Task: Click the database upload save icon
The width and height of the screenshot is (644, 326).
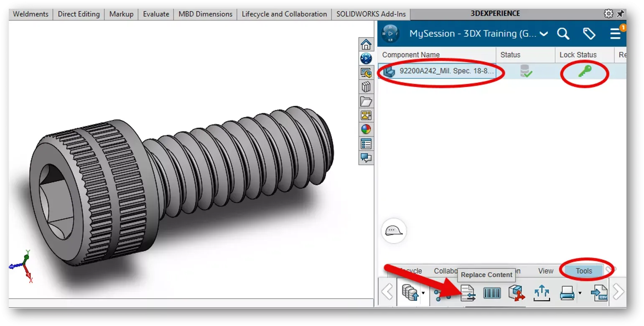Action: tap(410, 293)
